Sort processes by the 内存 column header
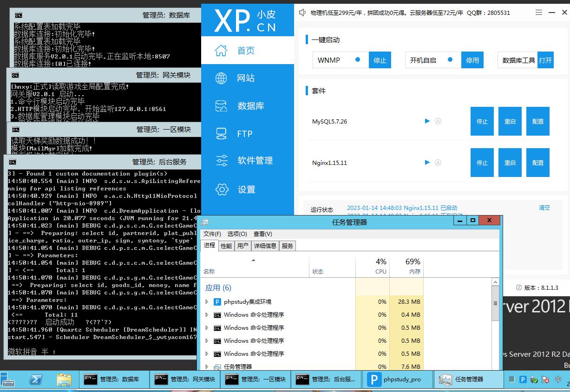 (x=406, y=267)
